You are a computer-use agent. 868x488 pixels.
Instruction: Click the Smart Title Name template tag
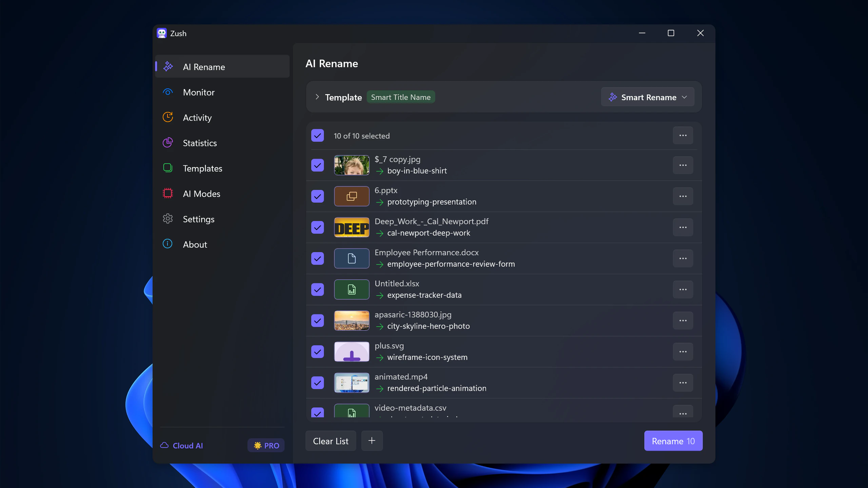[401, 97]
